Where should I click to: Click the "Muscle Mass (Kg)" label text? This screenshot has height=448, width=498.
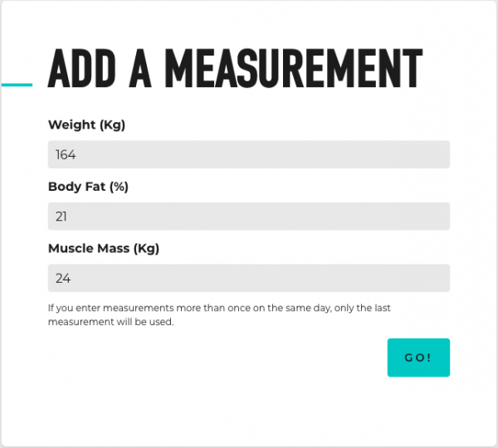(x=104, y=248)
